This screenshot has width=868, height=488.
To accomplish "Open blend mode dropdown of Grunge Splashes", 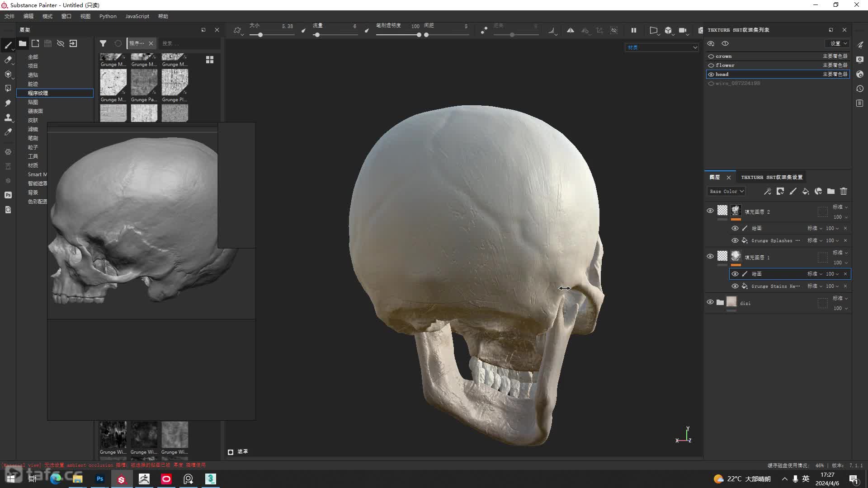I will pos(815,240).
